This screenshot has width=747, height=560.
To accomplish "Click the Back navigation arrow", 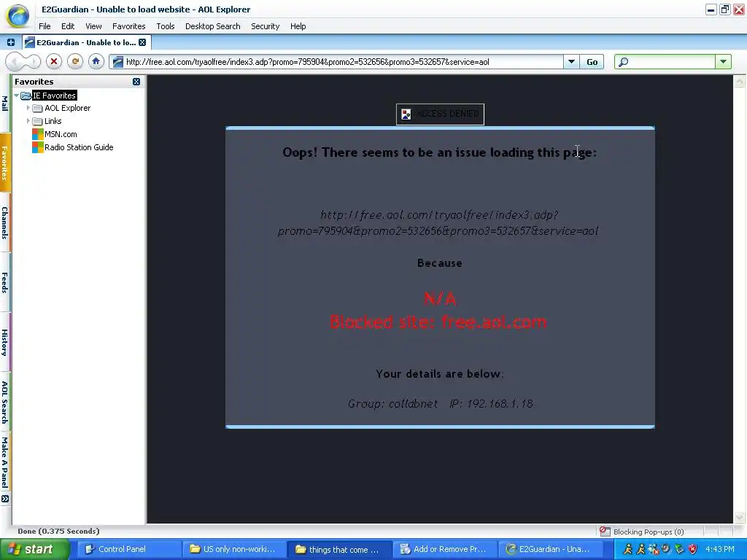I will [x=15, y=61].
